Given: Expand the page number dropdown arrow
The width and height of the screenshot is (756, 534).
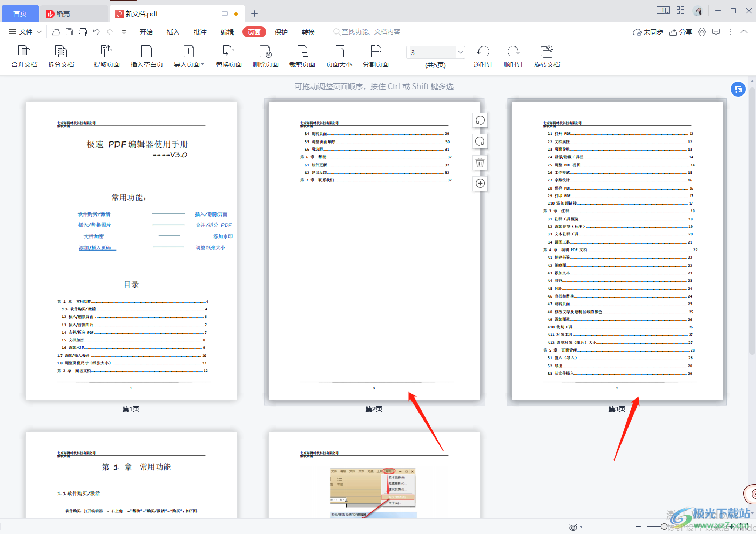Looking at the screenshot, I should [461, 52].
